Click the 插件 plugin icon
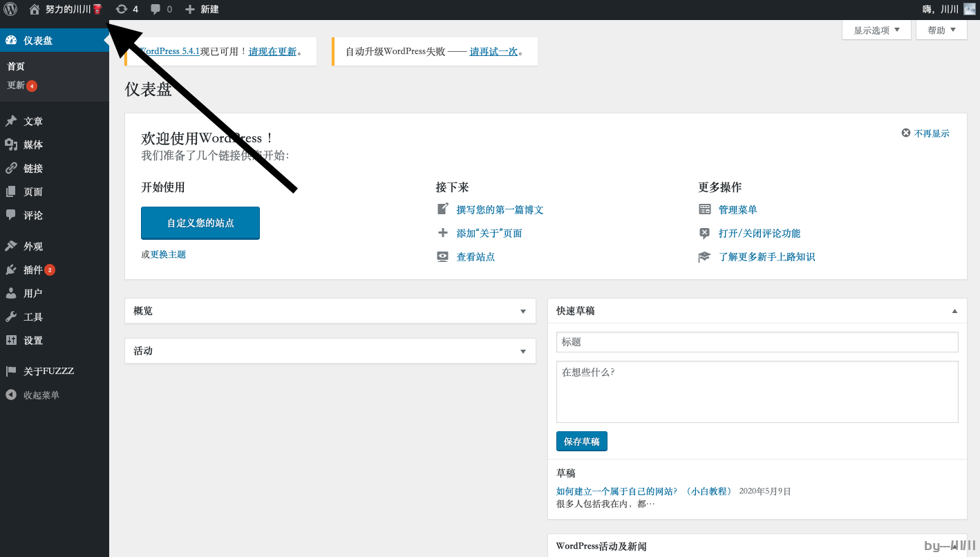This screenshot has width=980, height=557. [x=11, y=270]
